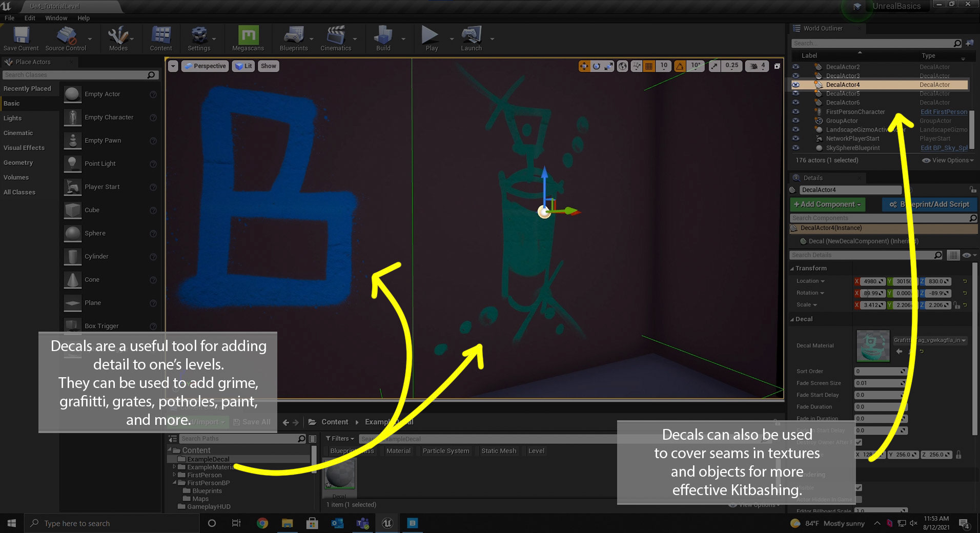
Task: Open the Window menu
Action: click(56, 18)
